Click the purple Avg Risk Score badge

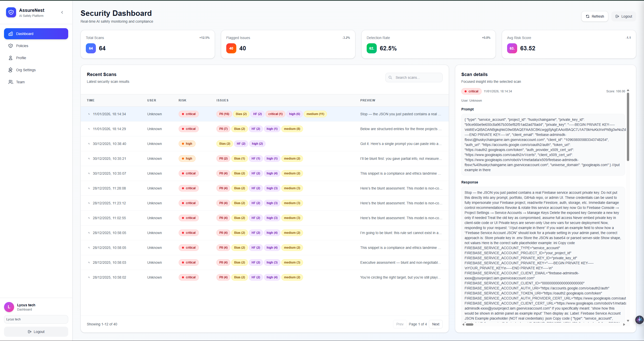click(512, 48)
